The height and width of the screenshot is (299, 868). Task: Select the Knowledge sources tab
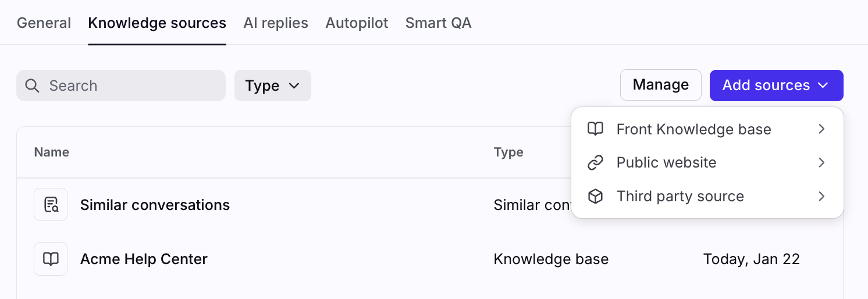157,23
